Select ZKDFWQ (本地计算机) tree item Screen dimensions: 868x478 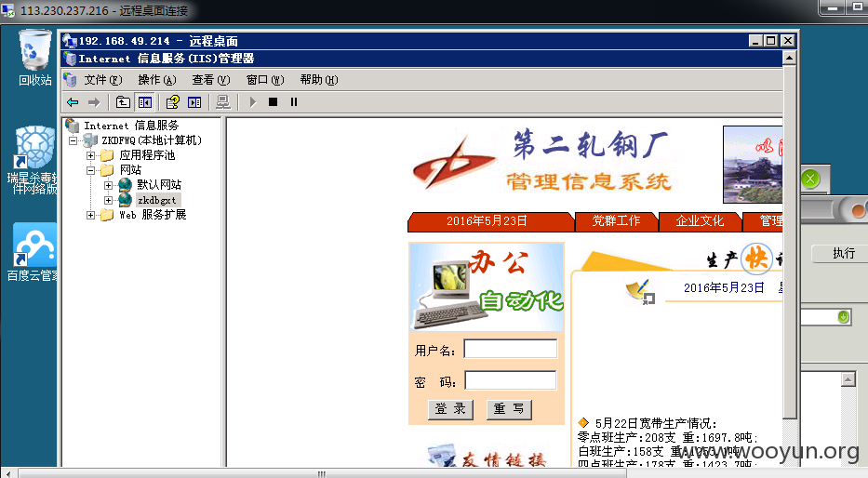pyautogui.click(x=152, y=140)
